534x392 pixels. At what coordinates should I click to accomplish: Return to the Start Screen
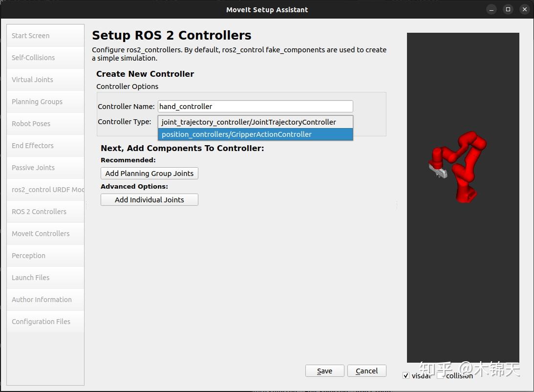(x=30, y=35)
